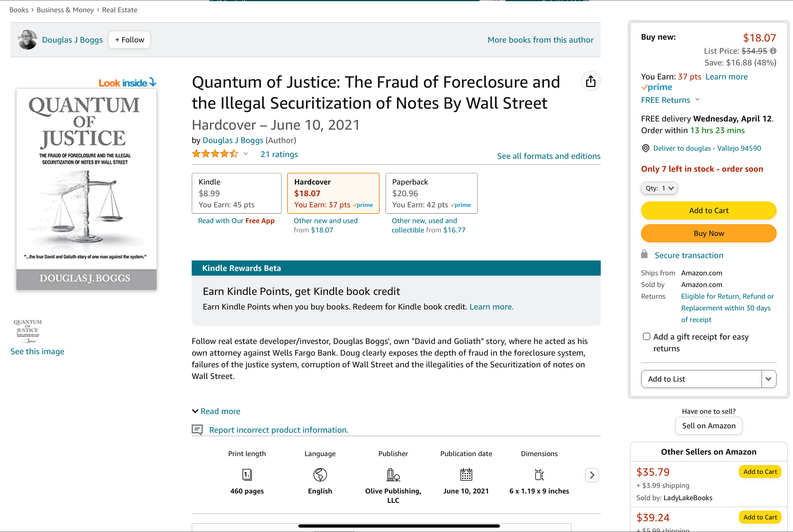This screenshot has height=532, width=793.
Task: Click Douglas J Boggs in author banner
Action: pos(72,40)
